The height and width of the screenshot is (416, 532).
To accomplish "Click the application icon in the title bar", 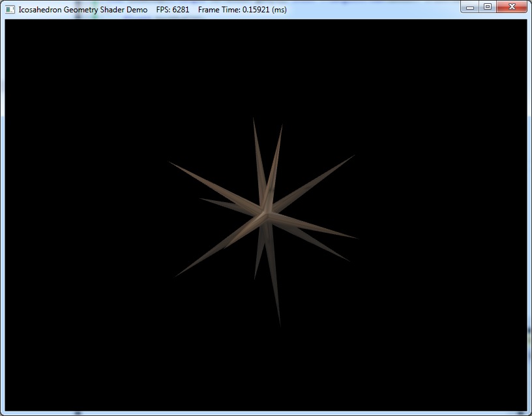I will tap(10, 10).
